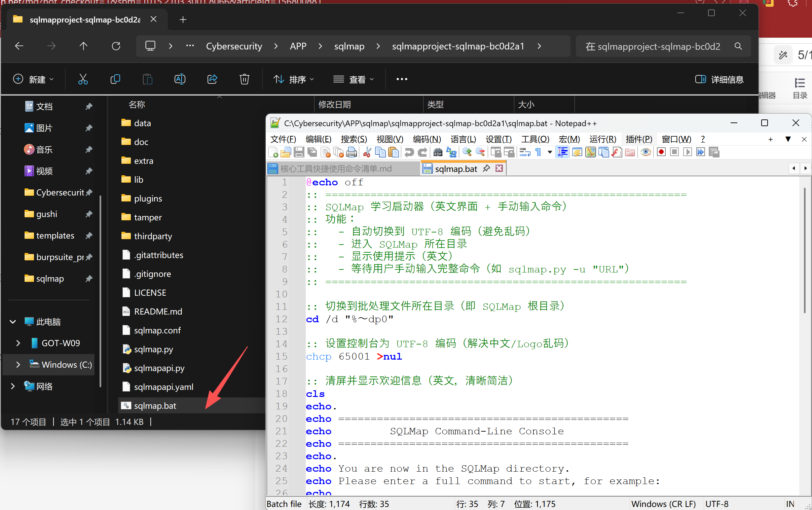Screen dimensions: 812x510
Task: Click the Print icon in Notepad++ toolbar
Action: tap(352, 152)
